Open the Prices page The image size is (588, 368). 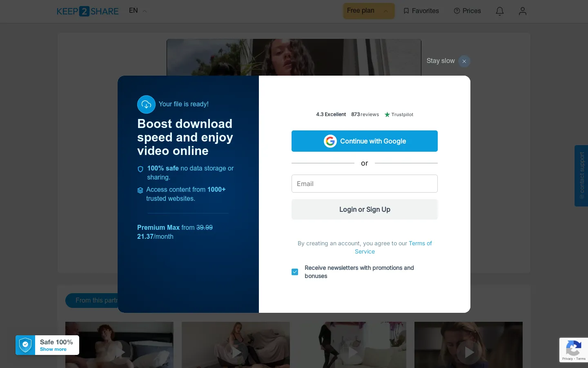coord(468,11)
